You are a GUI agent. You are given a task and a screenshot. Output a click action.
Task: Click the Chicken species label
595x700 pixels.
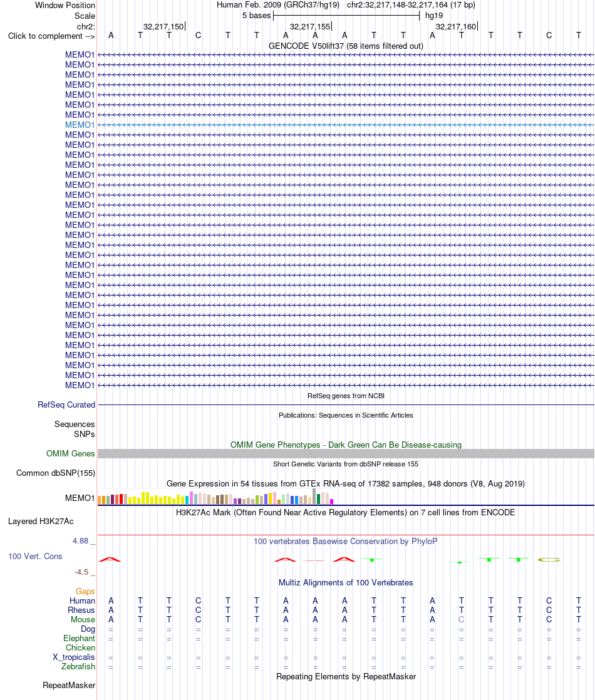[80, 648]
